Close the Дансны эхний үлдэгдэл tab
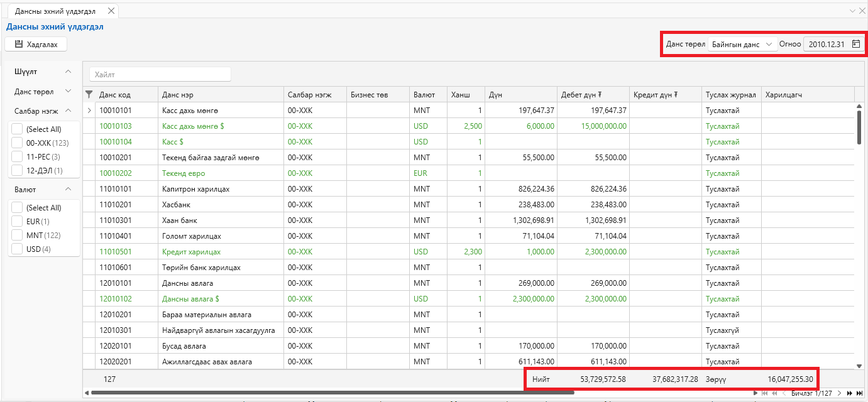 click(x=111, y=11)
